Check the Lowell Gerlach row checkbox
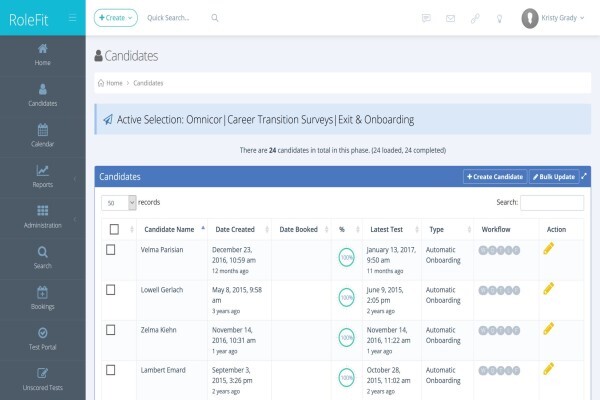 coord(111,290)
